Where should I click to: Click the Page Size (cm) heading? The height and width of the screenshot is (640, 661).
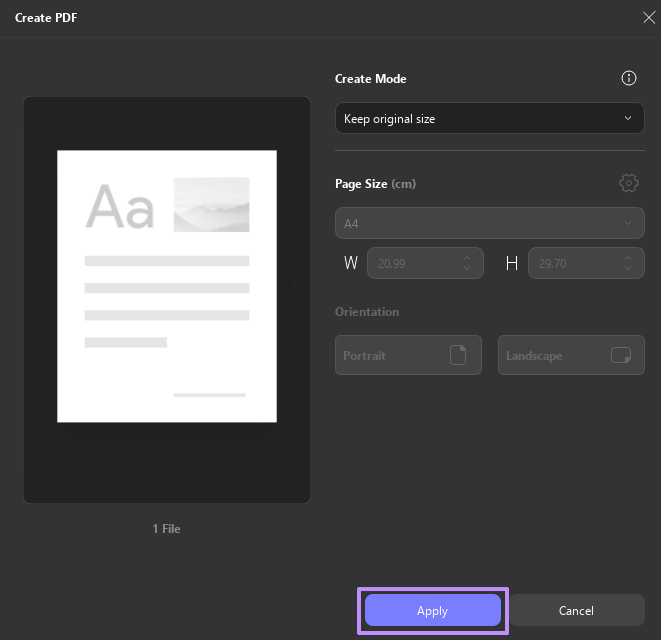tap(375, 184)
